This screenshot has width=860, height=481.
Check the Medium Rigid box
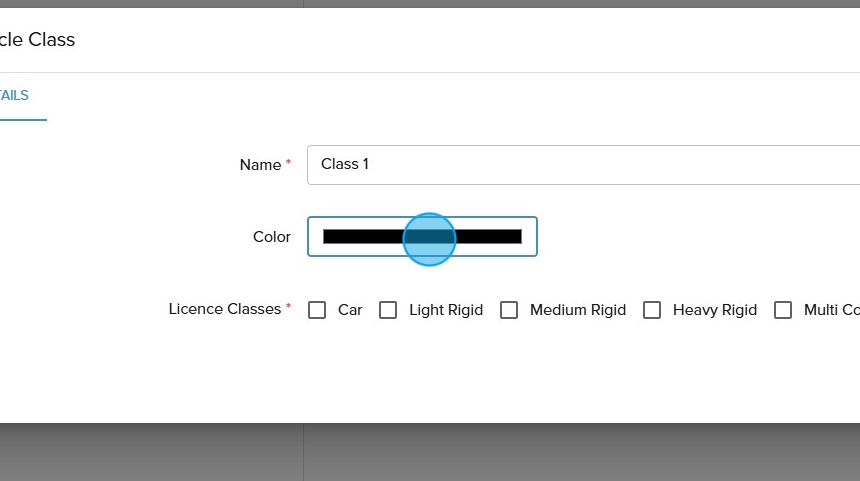pos(509,310)
